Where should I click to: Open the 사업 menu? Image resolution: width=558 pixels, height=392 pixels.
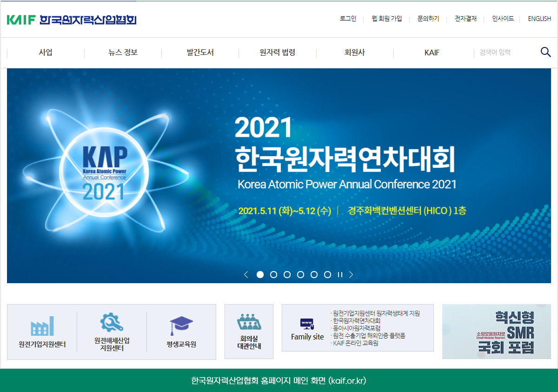(x=46, y=53)
